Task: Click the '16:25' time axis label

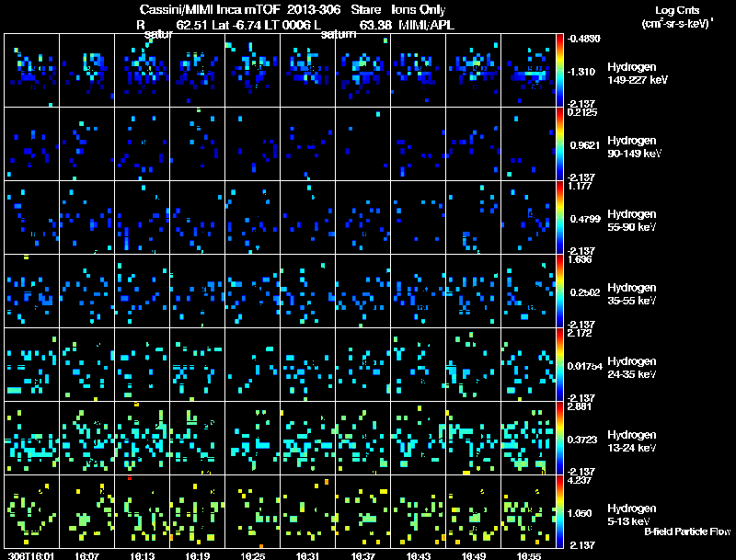Action: 252,556
